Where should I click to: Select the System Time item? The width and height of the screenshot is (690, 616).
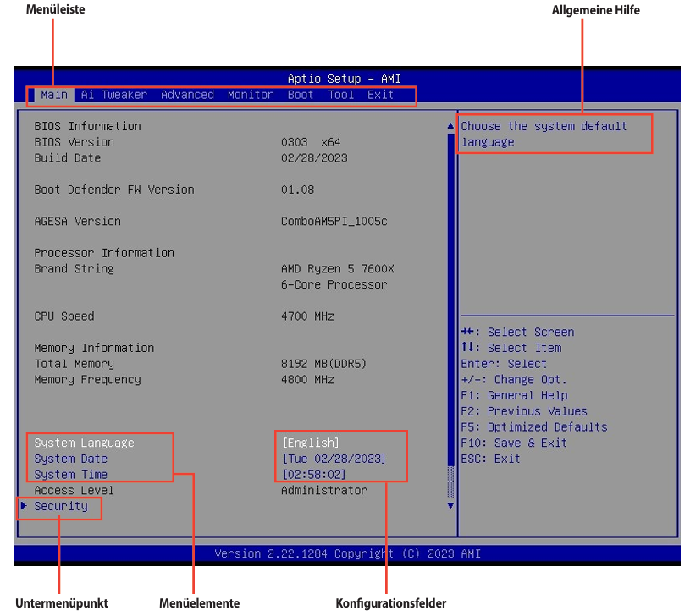click(71, 475)
